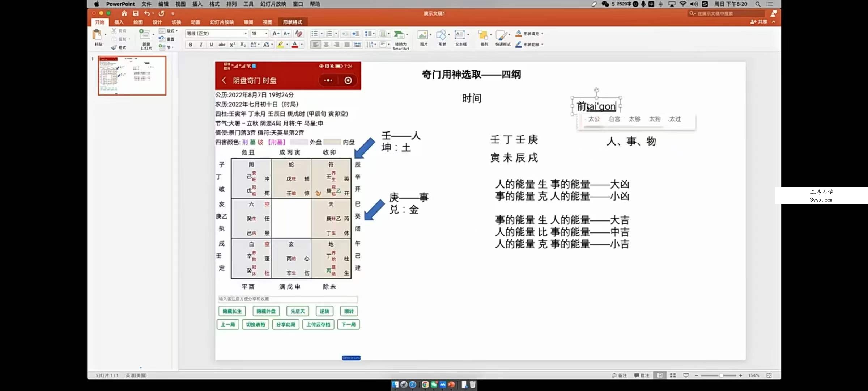Click the Paste (粘贴) clipboard icon
Screen dimensions: 868x391
[x=97, y=35]
